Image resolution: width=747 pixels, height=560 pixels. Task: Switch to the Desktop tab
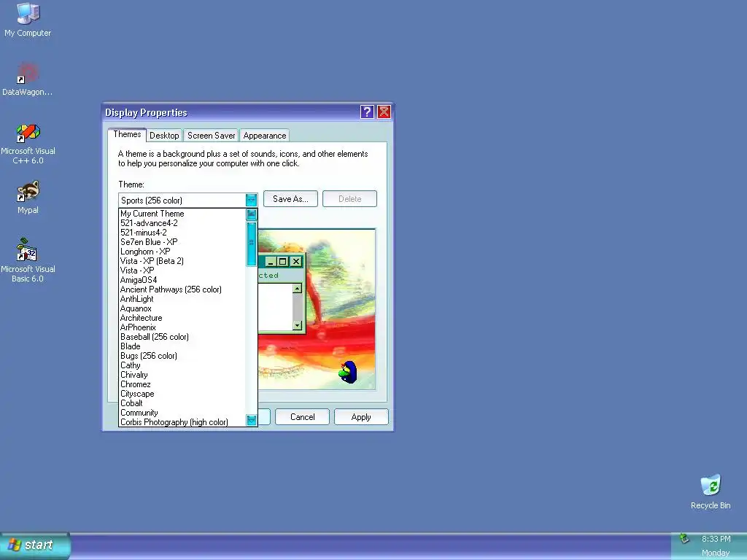pyautogui.click(x=164, y=136)
